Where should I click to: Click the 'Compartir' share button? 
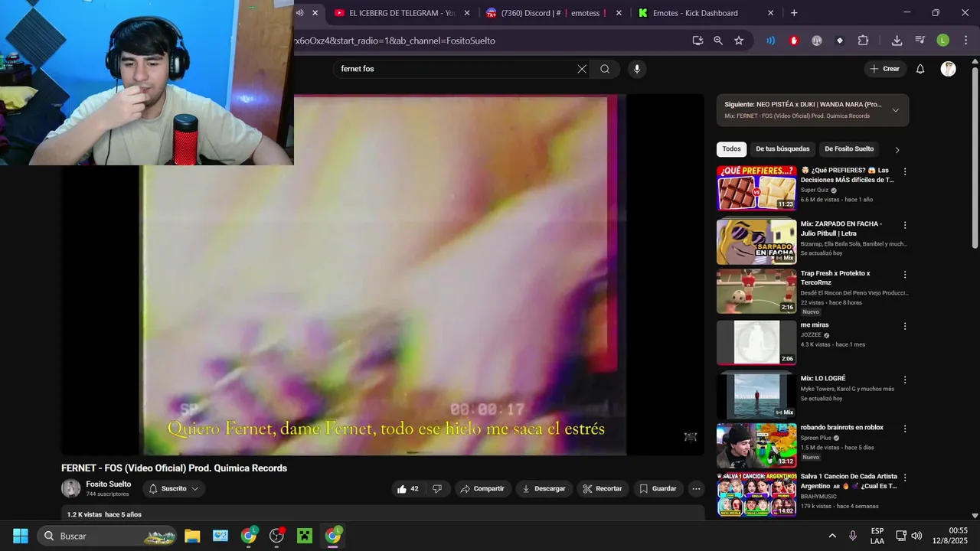coord(481,489)
